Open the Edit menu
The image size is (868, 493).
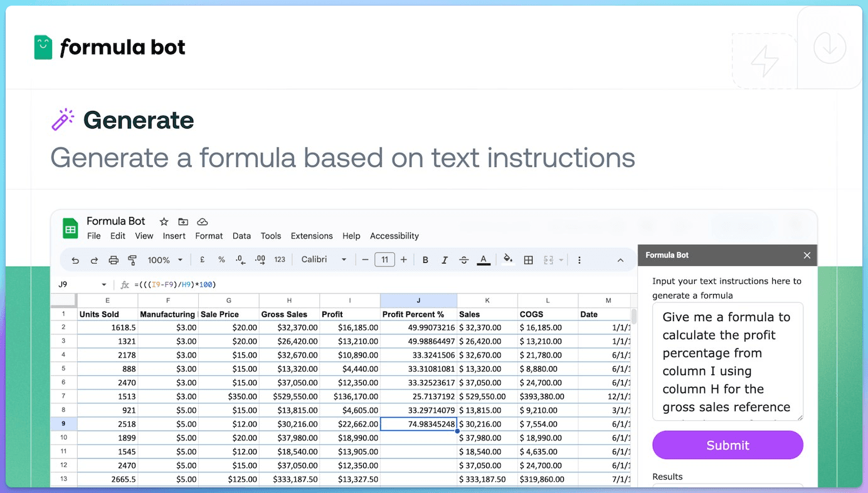pyautogui.click(x=118, y=236)
